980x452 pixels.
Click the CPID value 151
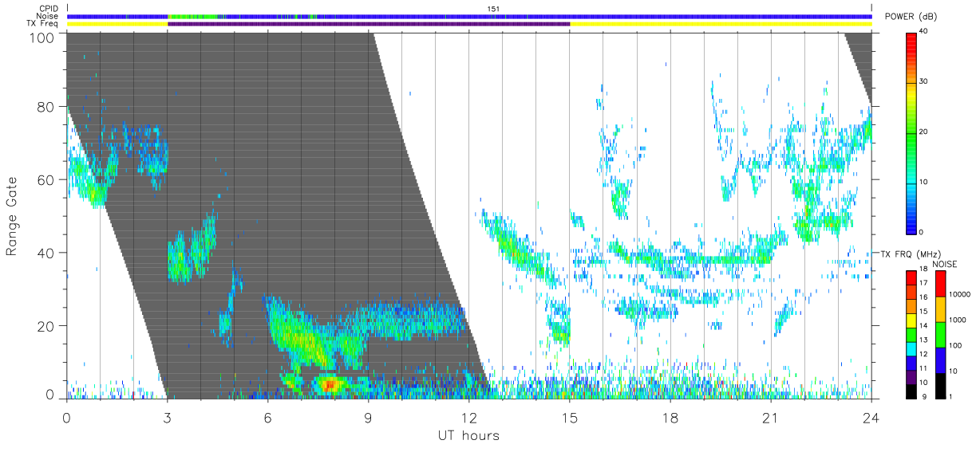[x=493, y=9]
